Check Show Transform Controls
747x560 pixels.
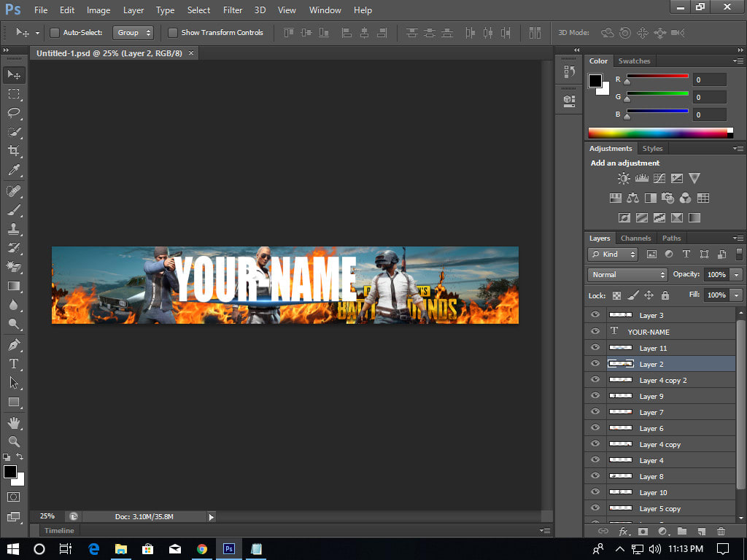(173, 33)
